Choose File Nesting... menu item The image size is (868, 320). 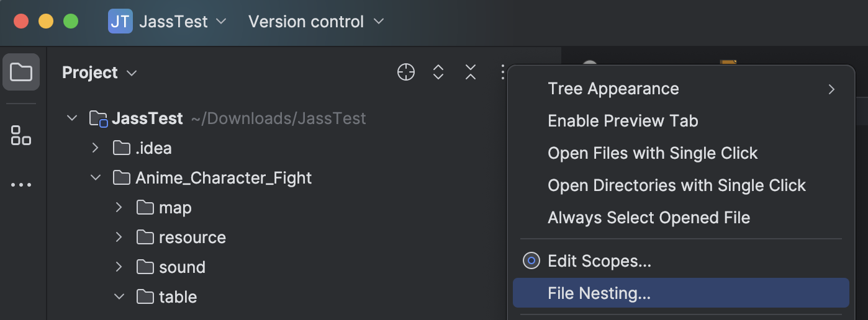pyautogui.click(x=599, y=293)
